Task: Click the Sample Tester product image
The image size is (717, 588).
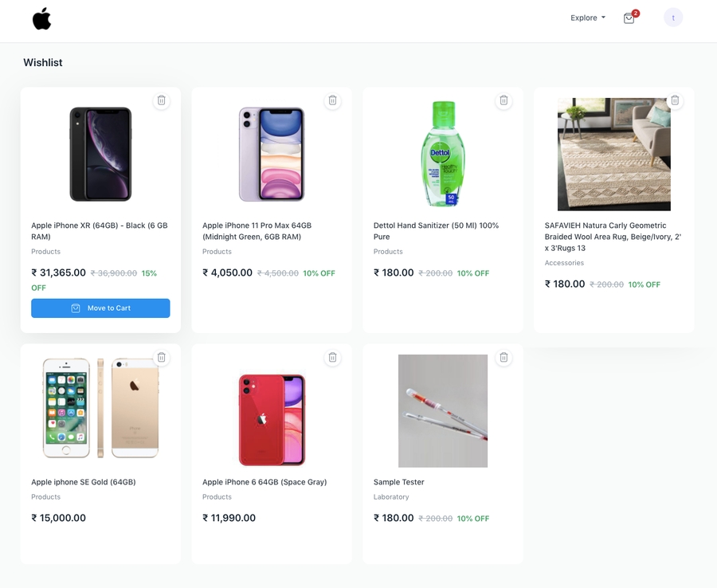Action: [x=443, y=410]
